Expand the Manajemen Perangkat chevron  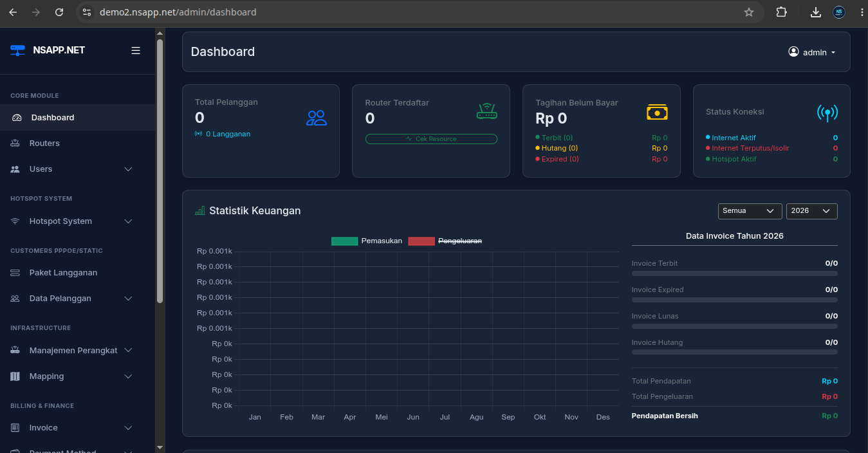coord(128,351)
